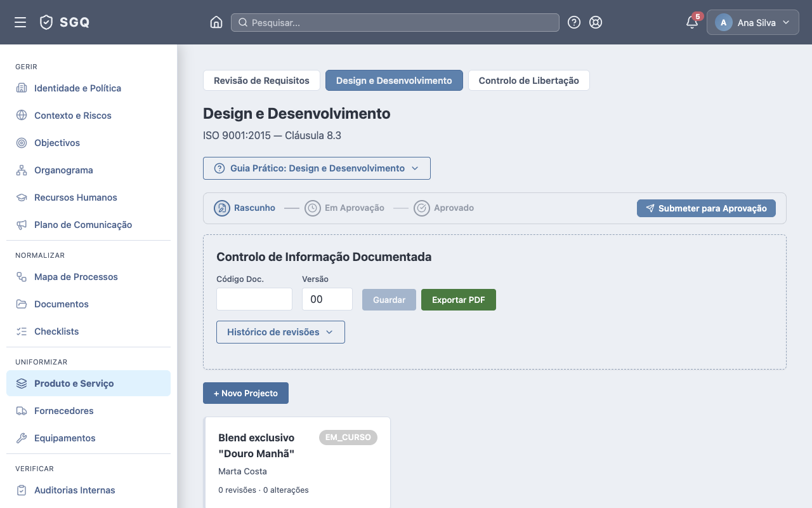Viewport: 812px width, 508px height.
Task: Open Checklists sidebar item
Action: tap(88, 331)
